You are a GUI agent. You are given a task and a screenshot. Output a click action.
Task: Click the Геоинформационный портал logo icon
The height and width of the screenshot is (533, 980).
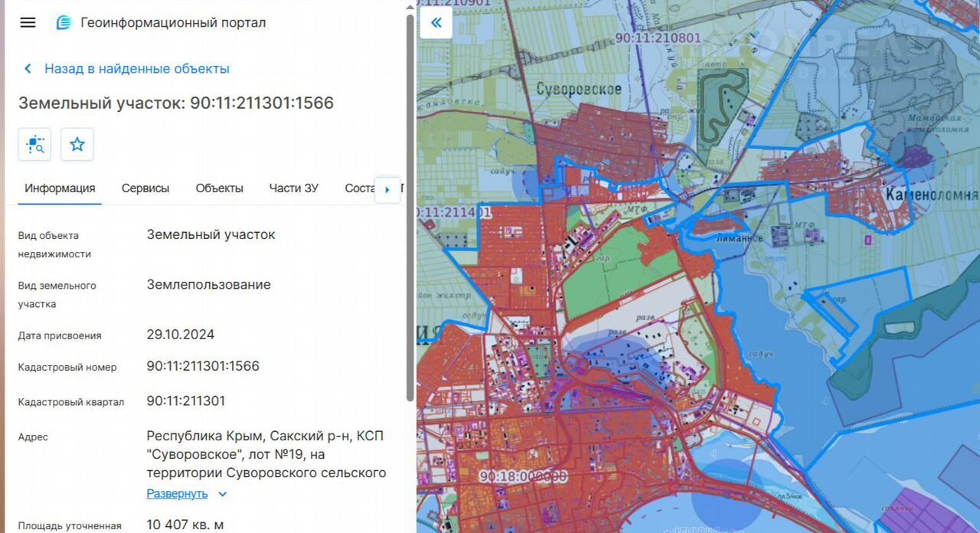click(x=64, y=23)
